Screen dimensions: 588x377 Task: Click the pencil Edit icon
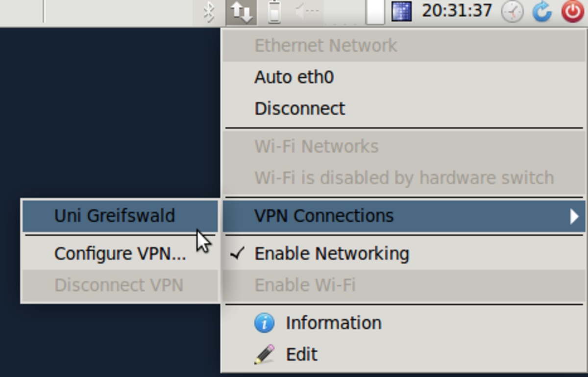click(x=264, y=354)
